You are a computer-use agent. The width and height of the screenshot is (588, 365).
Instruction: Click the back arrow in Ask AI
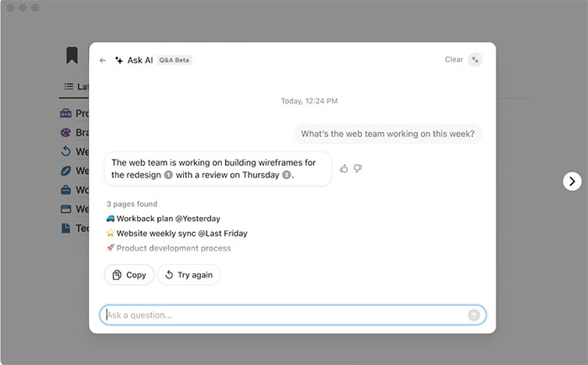(x=102, y=61)
